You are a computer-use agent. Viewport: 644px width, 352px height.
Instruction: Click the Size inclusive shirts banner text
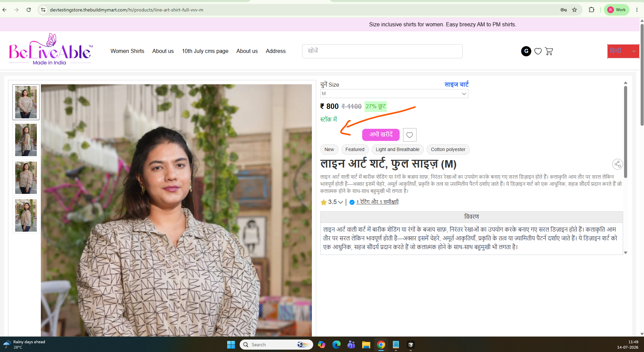pyautogui.click(x=442, y=24)
